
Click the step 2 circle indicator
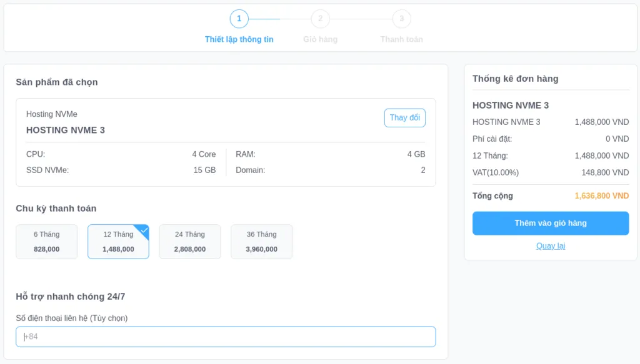320,19
